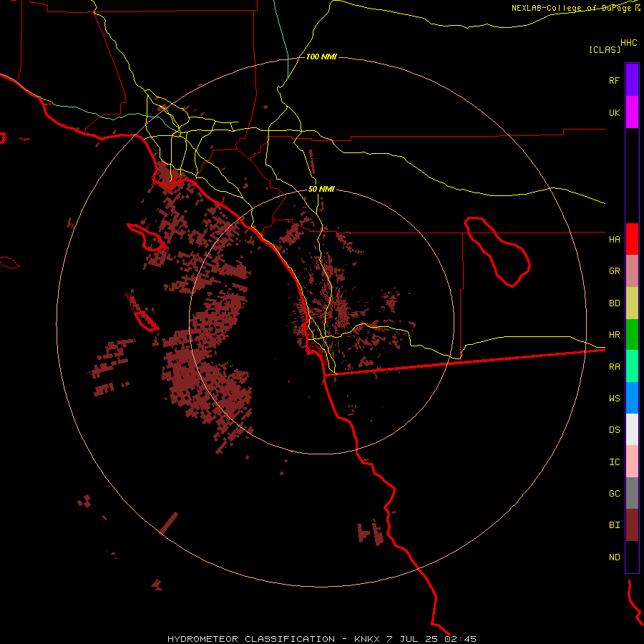Click the RA legend label
644x644 pixels.
coord(614,367)
